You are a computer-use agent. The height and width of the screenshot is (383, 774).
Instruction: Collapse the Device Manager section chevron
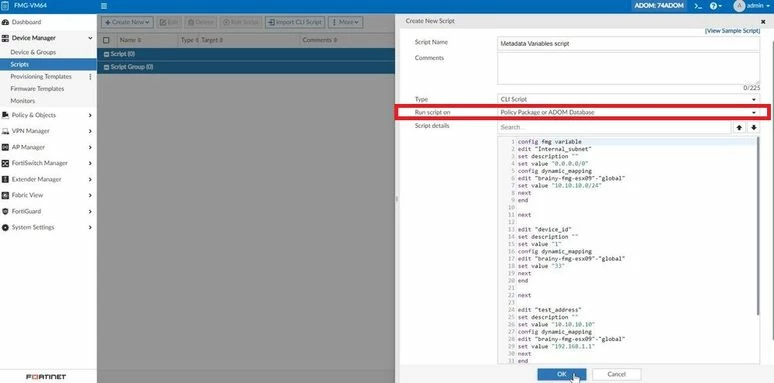[90, 38]
